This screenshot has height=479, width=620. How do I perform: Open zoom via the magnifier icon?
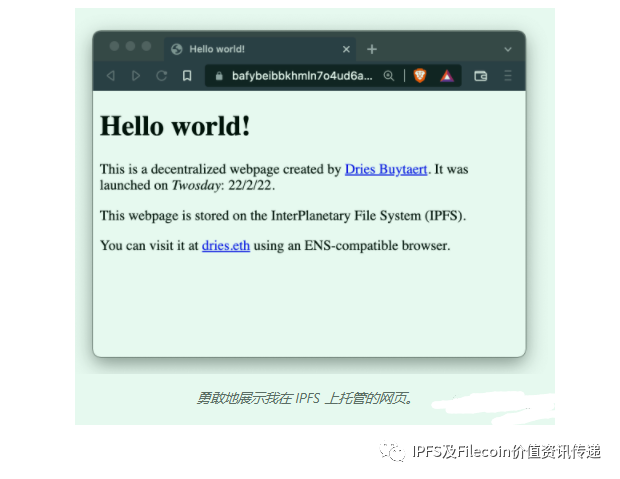(389, 76)
